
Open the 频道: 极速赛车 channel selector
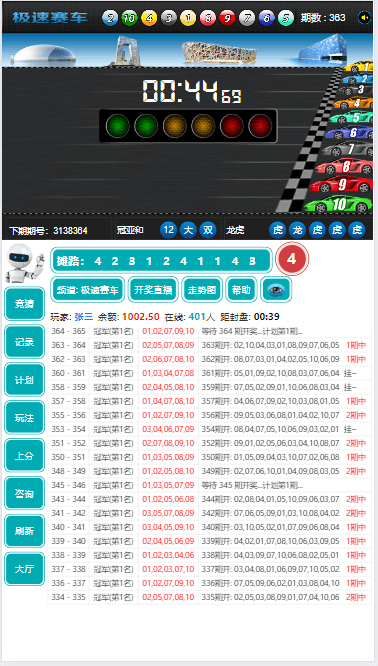[x=88, y=290]
